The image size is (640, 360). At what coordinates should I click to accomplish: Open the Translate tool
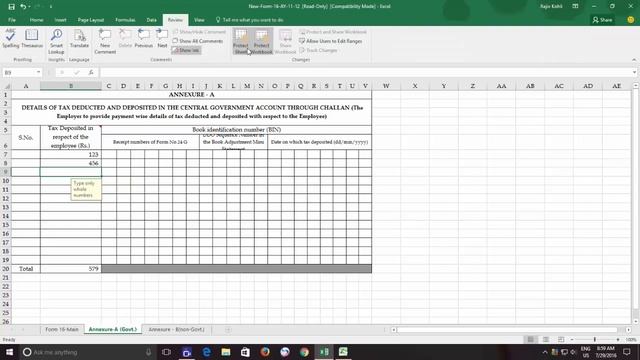pyautogui.click(x=79, y=39)
